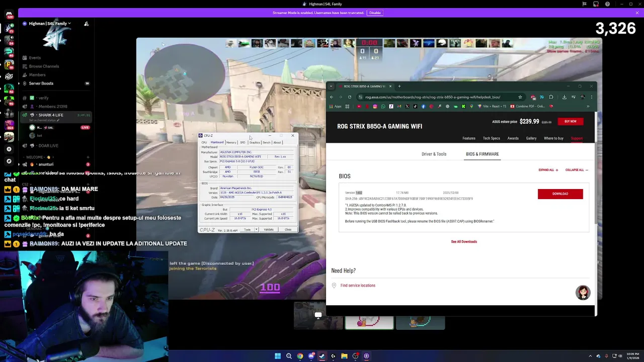Screen dimensions: 644x362
Task: Open Events in Discord sidebar
Action: tap(35, 58)
